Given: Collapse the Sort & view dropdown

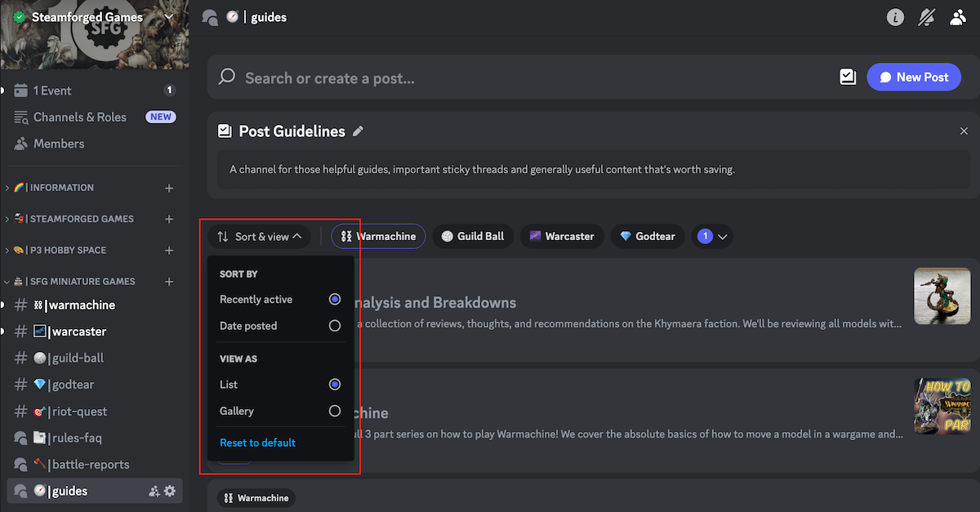Looking at the screenshot, I should 259,237.
